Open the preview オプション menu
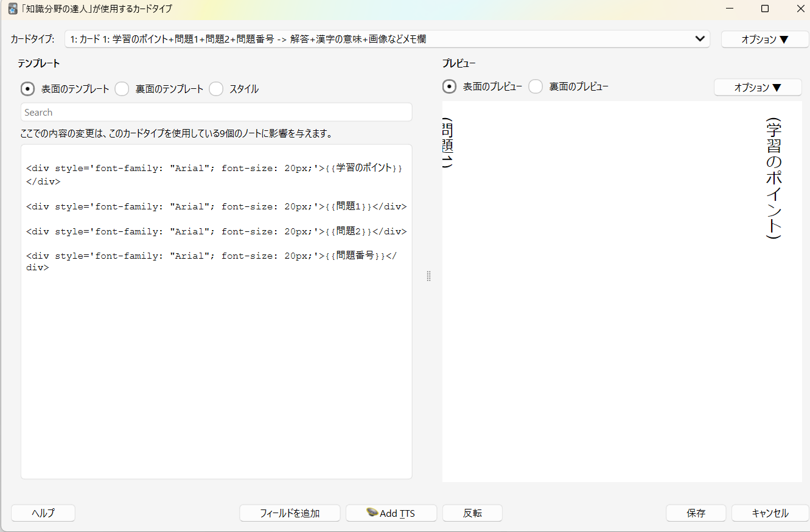Screen dimensions: 810x532 point(758,87)
